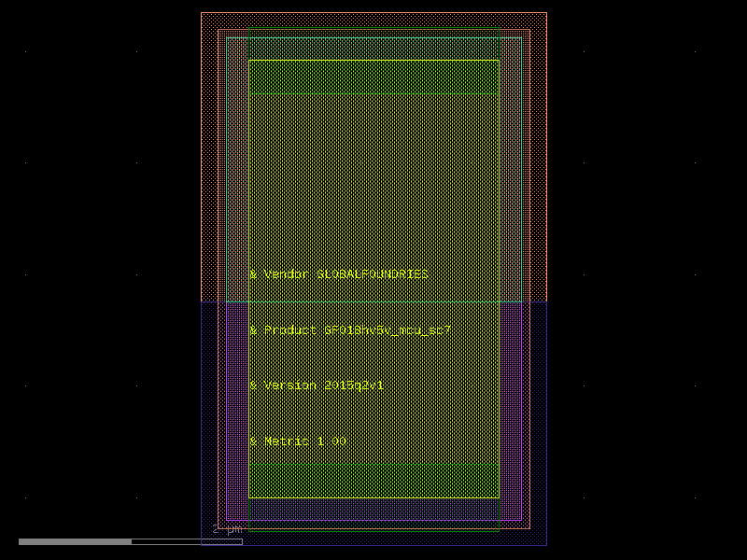
Task: Select the '& Metric 1.00' text label
Action: [x=298, y=441]
